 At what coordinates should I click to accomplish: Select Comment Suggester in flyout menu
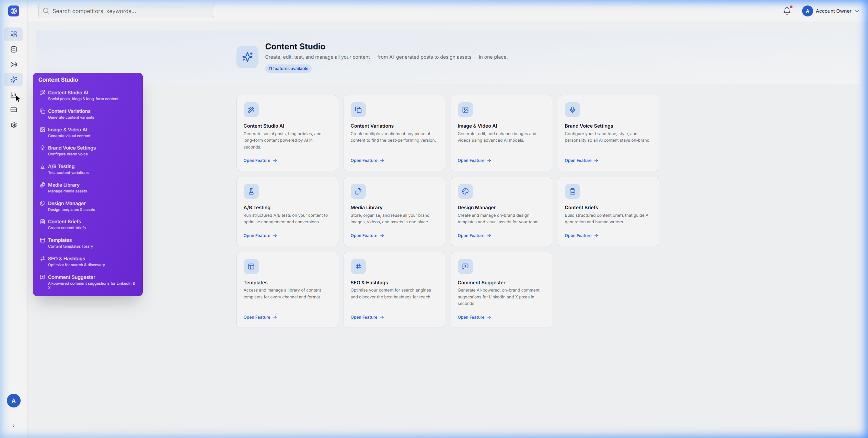pos(88,282)
